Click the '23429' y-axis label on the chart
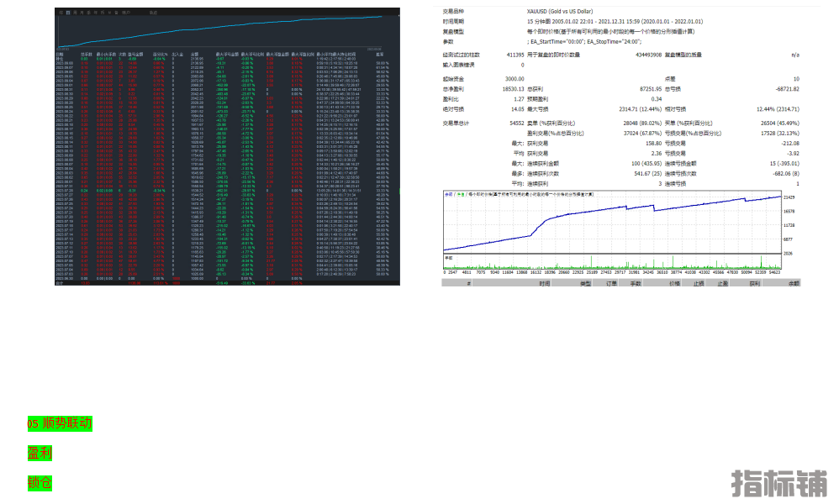Viewport: 839px width, 504px height. [789, 197]
